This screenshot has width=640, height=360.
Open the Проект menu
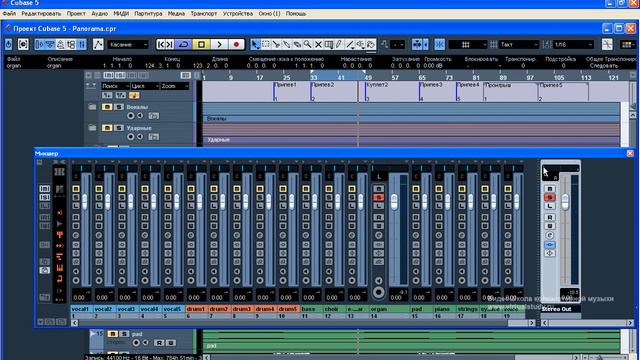pyautogui.click(x=76, y=13)
